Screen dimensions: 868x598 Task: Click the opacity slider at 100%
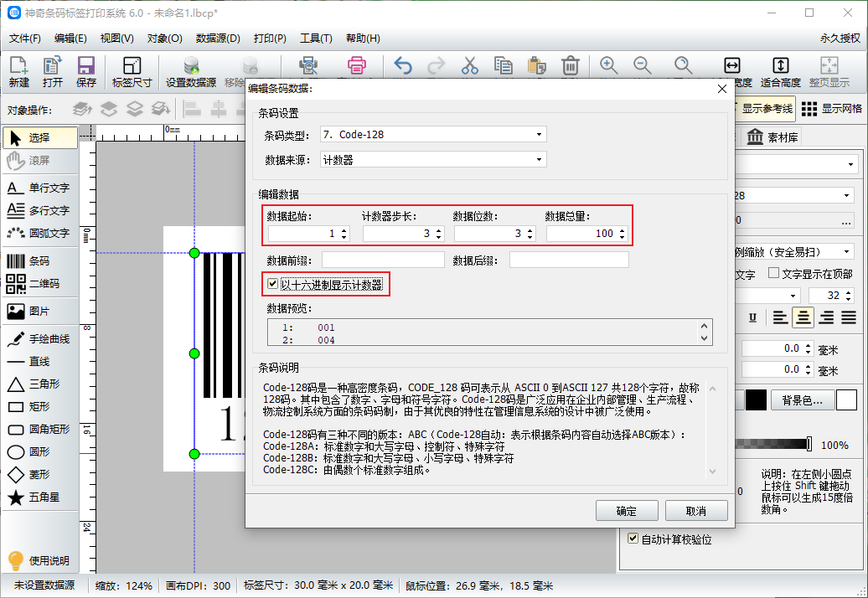[809, 444]
